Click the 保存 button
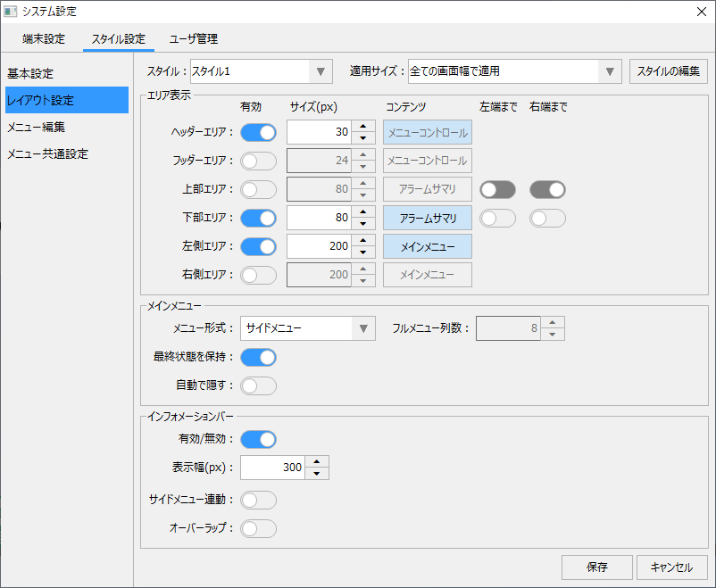 [597, 567]
